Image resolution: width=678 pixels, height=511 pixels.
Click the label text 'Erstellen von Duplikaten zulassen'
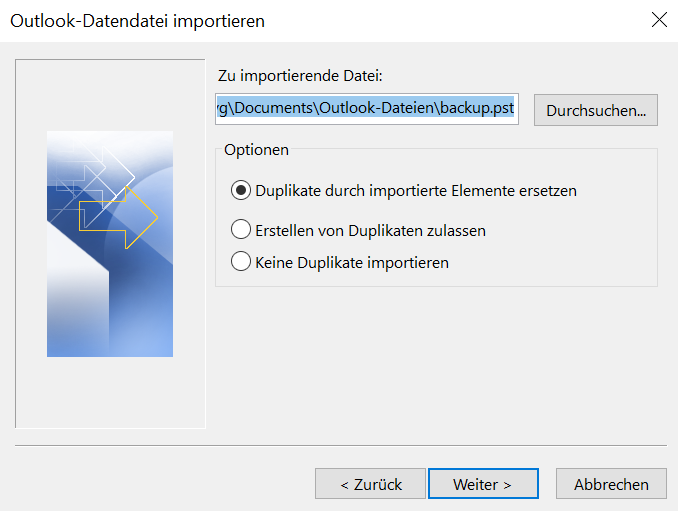pos(370,230)
